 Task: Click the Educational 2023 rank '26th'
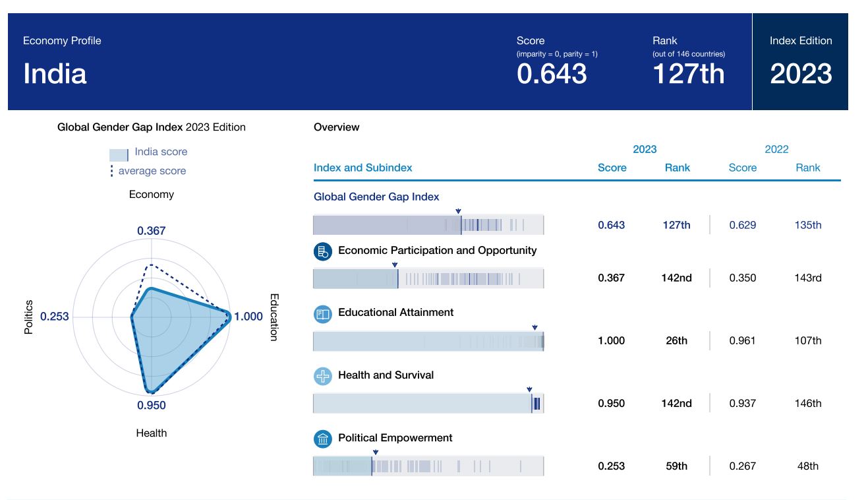677,341
